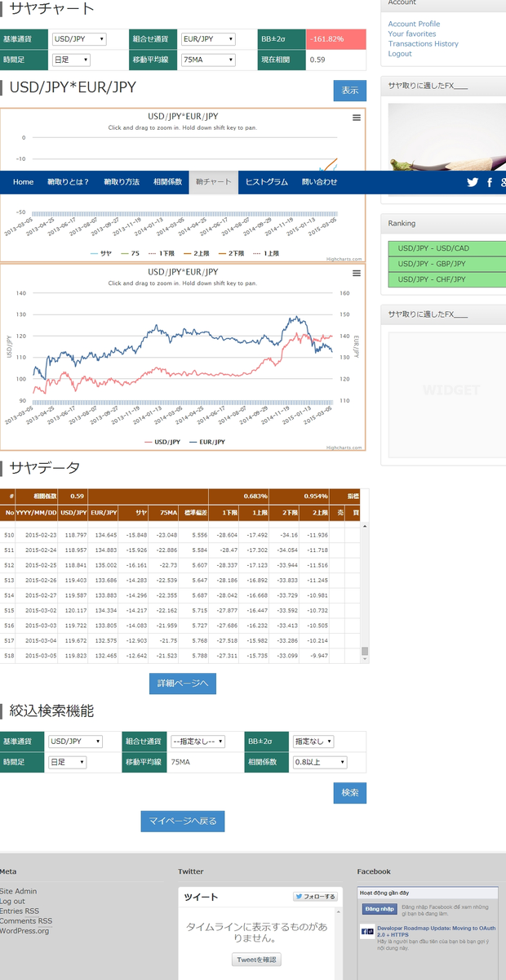Screen dimensions: 506x980
Task: Open Developer Roadmap Update Facebook post link
Action: coord(437,931)
